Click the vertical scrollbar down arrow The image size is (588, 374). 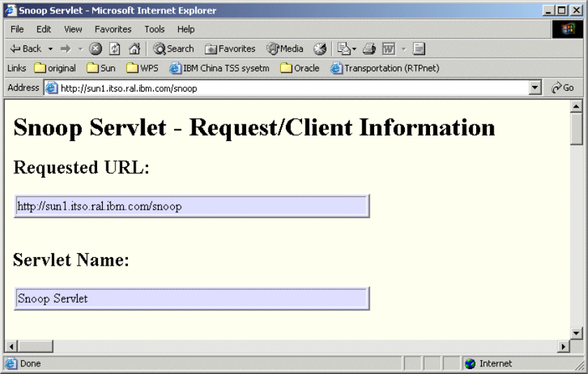pos(577,333)
